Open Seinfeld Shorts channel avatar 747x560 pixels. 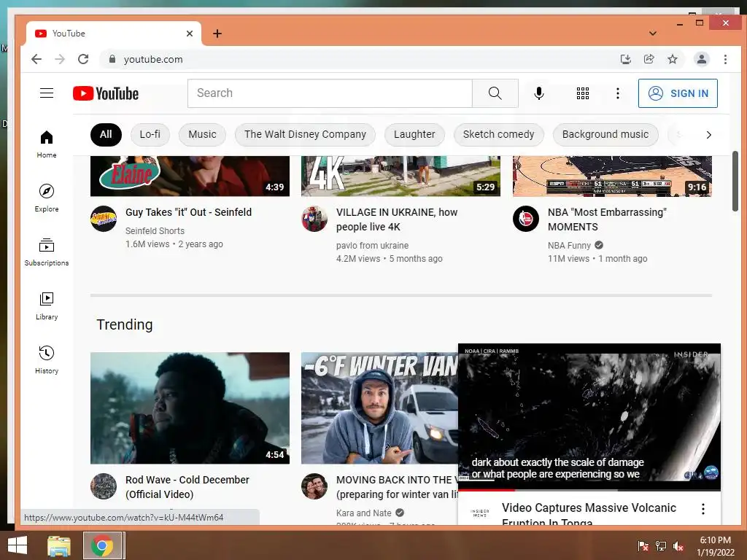click(x=104, y=219)
